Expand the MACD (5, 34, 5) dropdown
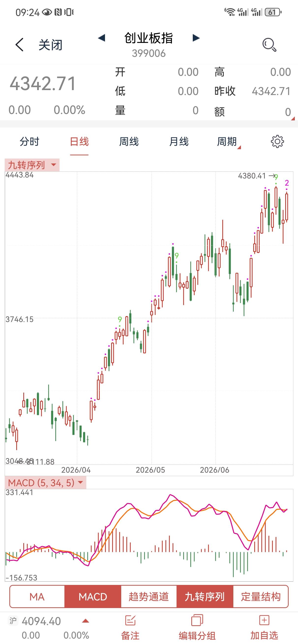The image size is (298, 644). [x=45, y=483]
